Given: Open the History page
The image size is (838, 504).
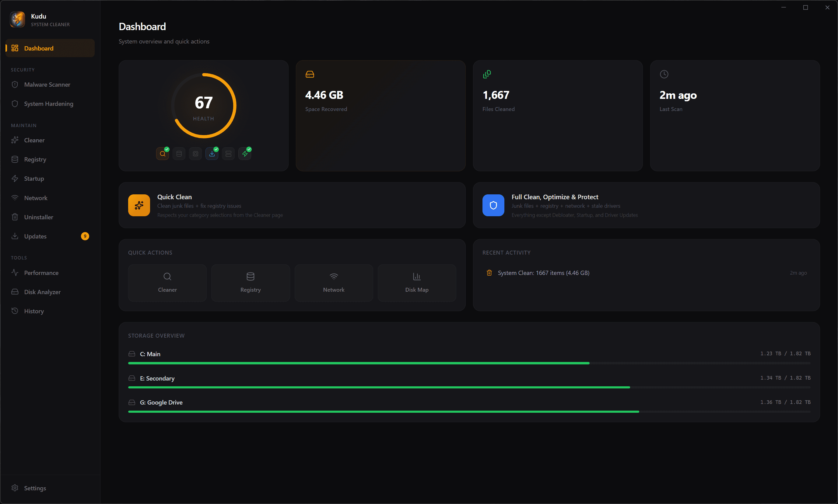Looking at the screenshot, I should 34,311.
